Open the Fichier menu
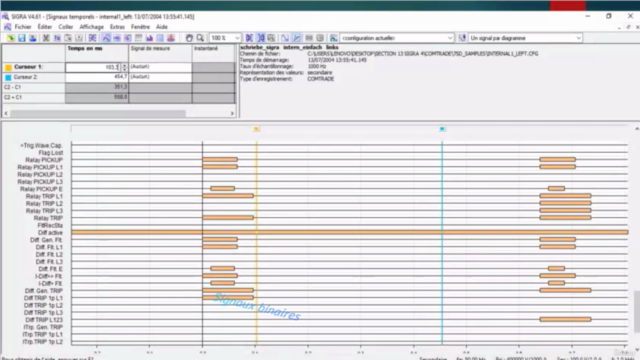The height and width of the screenshot is (360, 640). pos(23,27)
